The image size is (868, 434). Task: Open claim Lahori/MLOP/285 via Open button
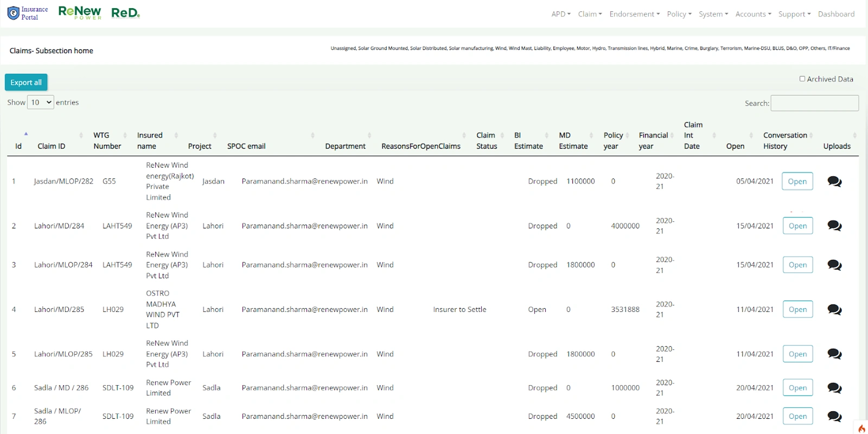(797, 354)
